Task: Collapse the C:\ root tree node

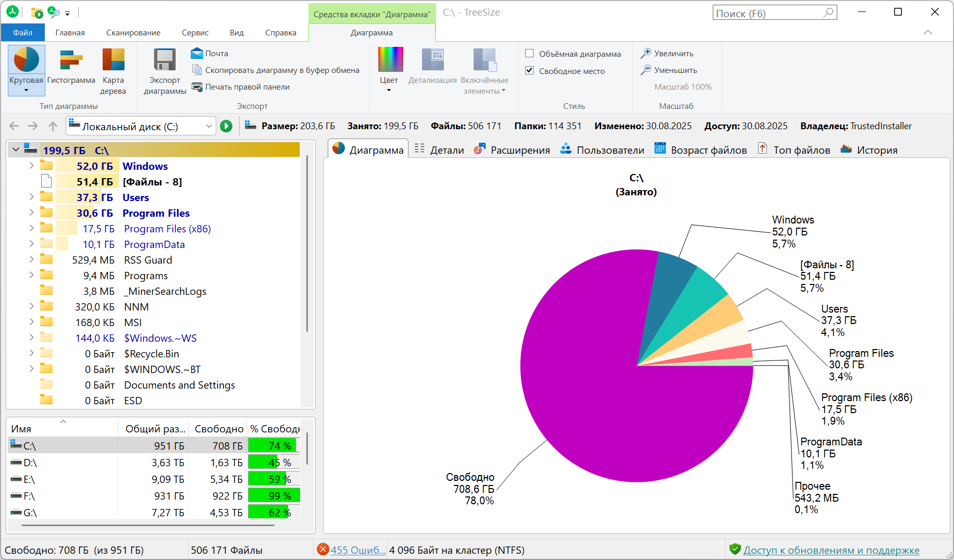Action: point(16,150)
